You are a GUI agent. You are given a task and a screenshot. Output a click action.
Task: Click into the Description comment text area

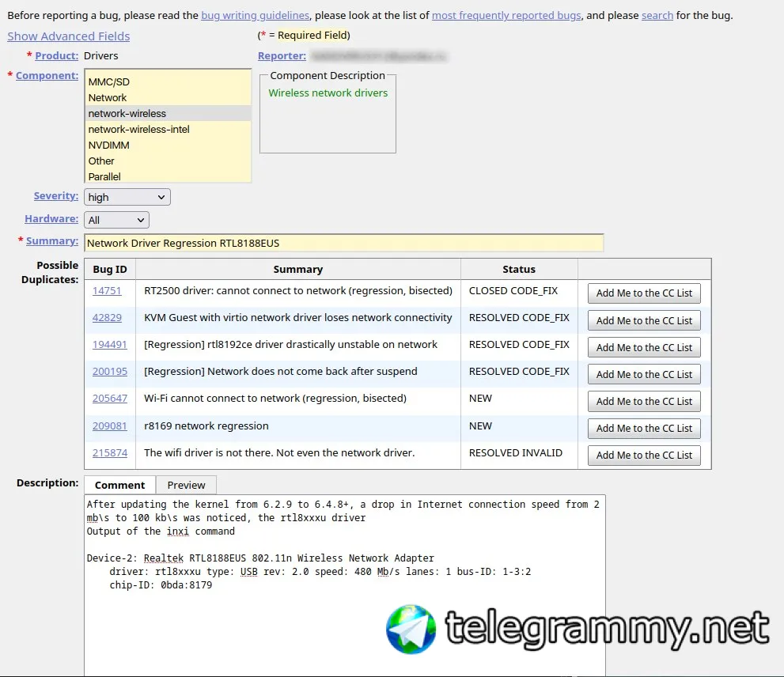point(344,585)
